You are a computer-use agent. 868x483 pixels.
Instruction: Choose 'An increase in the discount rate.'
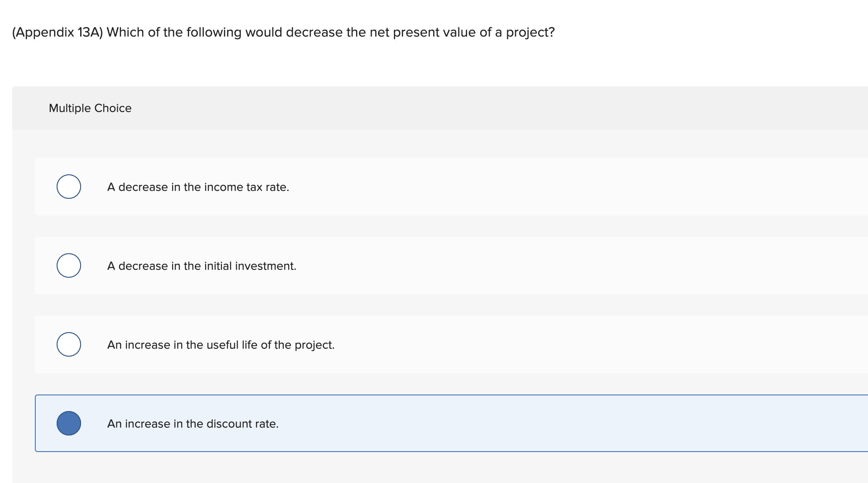(193, 423)
